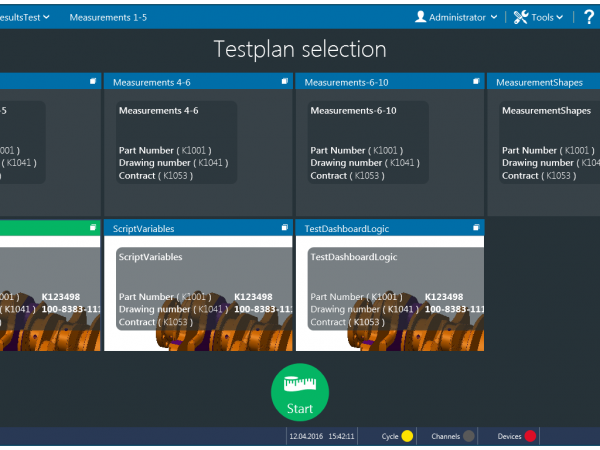Click Part Number (K1001) in TestDashboardLogic card
Viewport: 600px width, 450px height.
coord(357,297)
